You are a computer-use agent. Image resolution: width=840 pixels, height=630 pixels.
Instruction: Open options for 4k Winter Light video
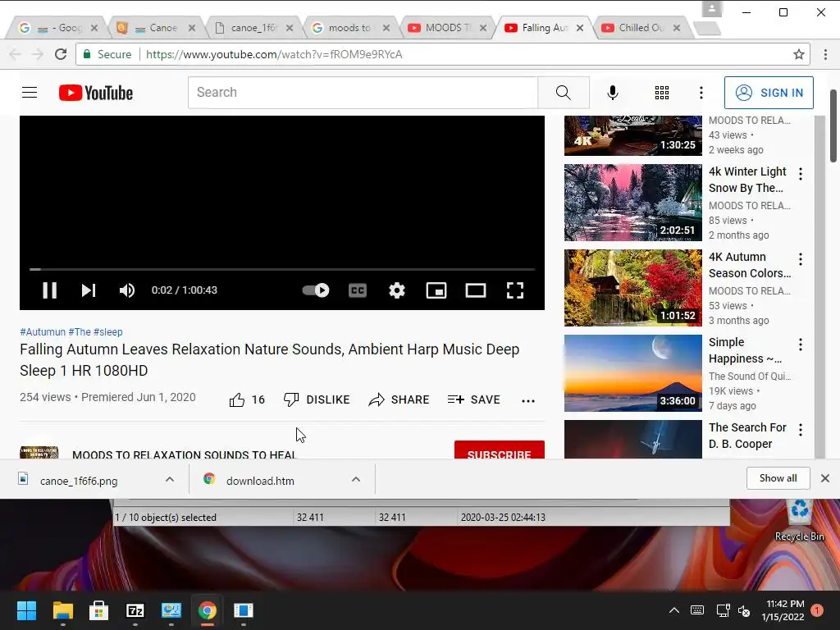pyautogui.click(x=801, y=174)
